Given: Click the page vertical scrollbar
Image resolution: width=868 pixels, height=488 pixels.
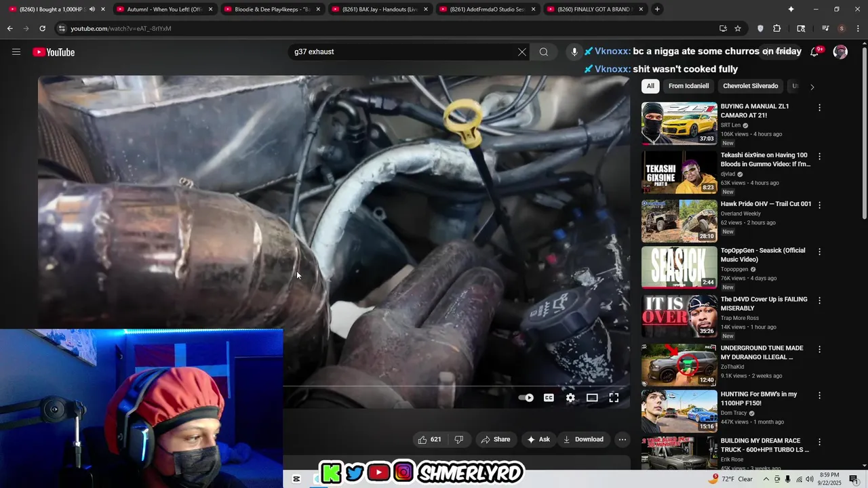Looking at the screenshot, I should [864, 132].
